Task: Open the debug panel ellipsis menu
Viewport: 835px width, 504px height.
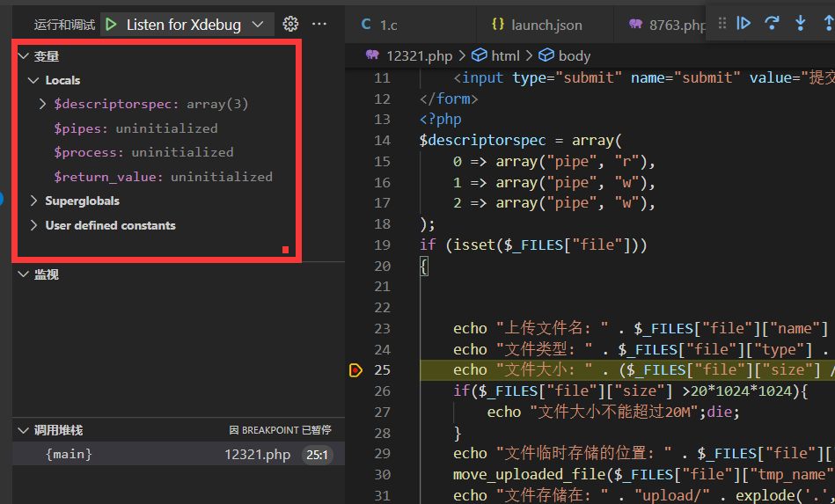Action: coord(319,24)
